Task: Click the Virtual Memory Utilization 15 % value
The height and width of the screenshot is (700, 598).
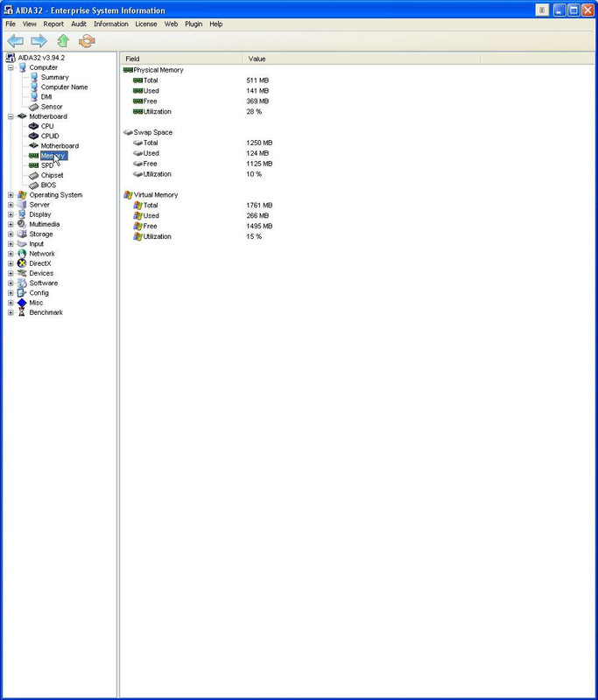Action: pyautogui.click(x=254, y=236)
